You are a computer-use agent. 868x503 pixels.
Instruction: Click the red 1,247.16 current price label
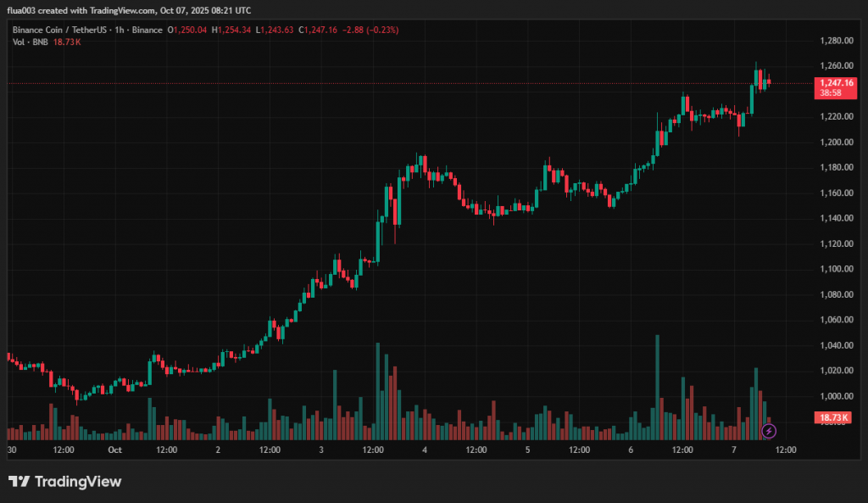tap(834, 82)
